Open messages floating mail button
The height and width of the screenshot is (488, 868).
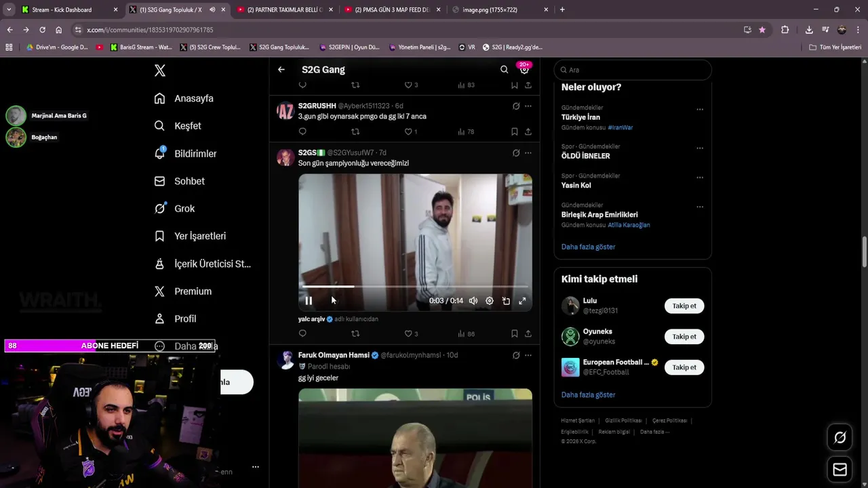pos(840,469)
